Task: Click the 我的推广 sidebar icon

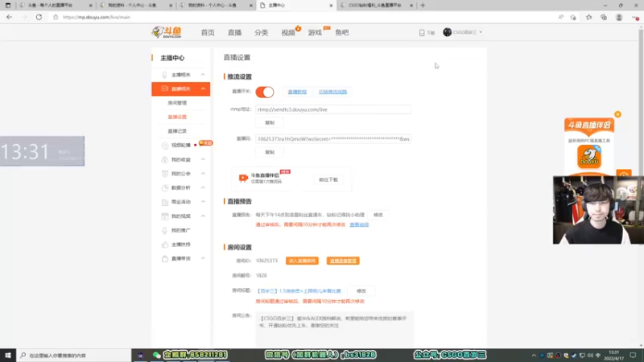Action: [165, 230]
